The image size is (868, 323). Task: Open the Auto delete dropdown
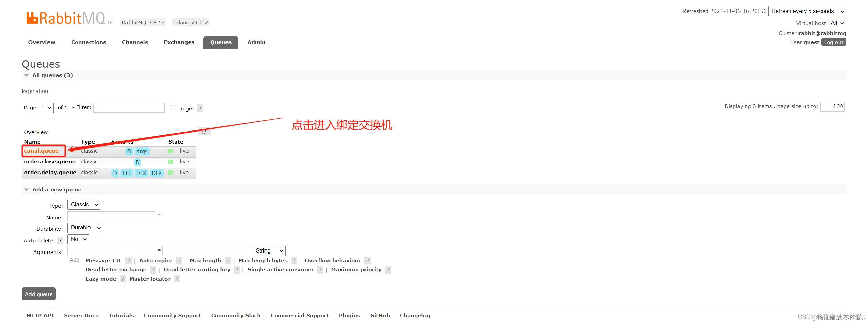(x=78, y=239)
